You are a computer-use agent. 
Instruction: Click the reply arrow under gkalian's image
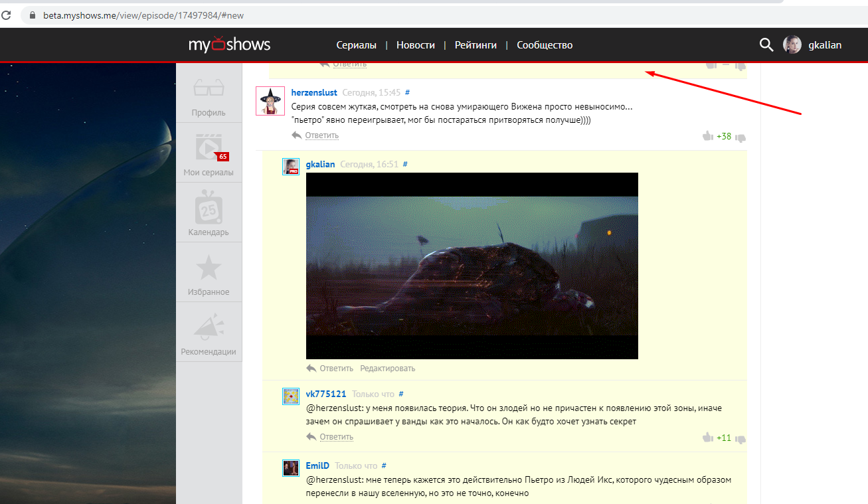[x=311, y=368]
